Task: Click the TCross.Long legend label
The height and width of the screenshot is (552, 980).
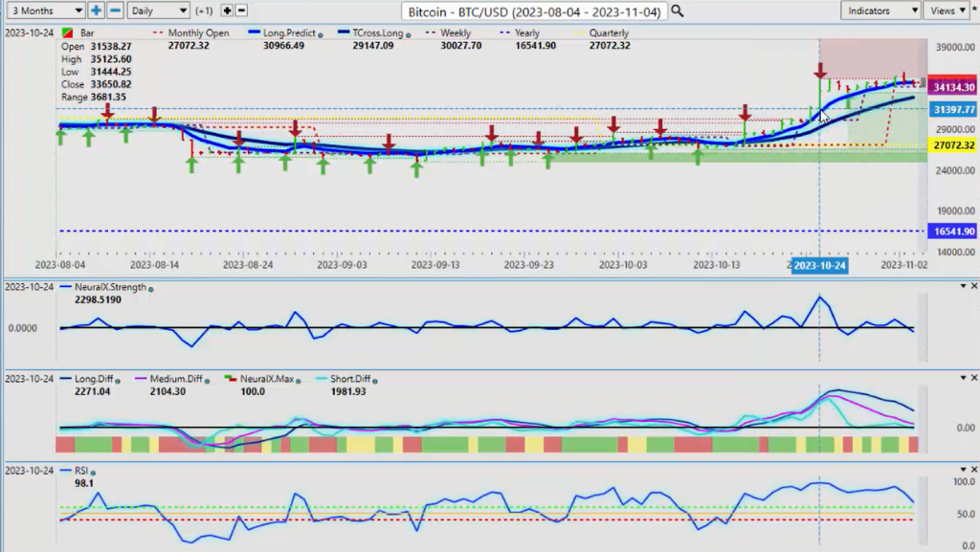Action: tap(377, 33)
